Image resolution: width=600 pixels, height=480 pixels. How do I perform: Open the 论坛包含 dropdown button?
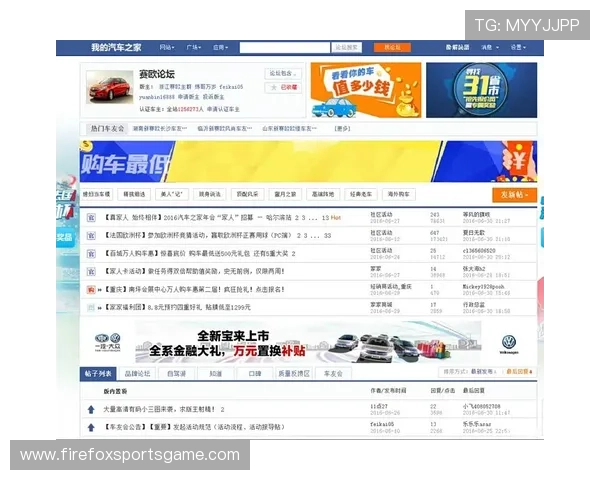(283, 73)
